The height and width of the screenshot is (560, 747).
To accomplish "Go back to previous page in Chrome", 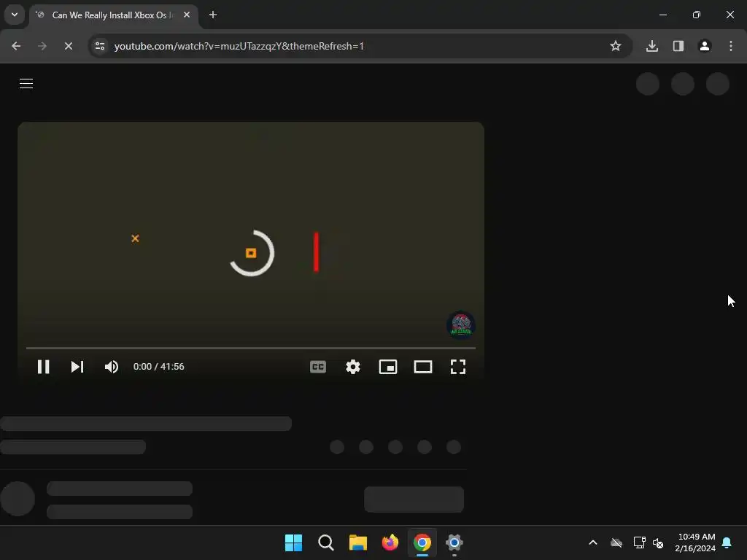I will 16,46.
